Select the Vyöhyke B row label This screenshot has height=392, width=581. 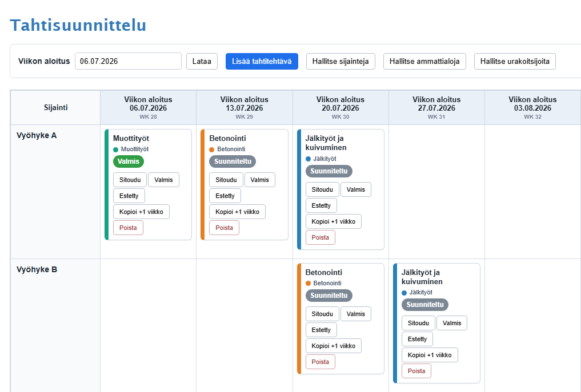point(37,269)
